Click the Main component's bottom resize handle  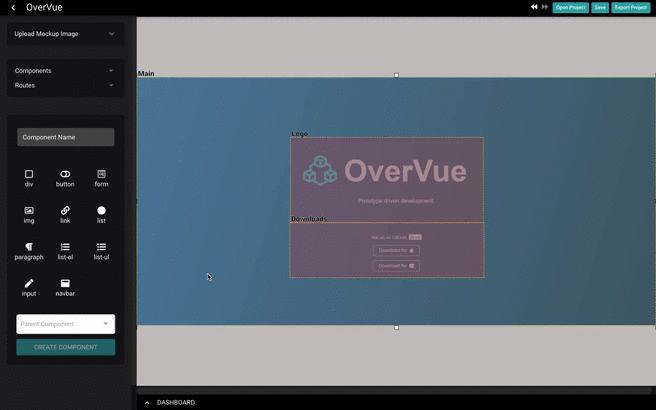pyautogui.click(x=396, y=328)
